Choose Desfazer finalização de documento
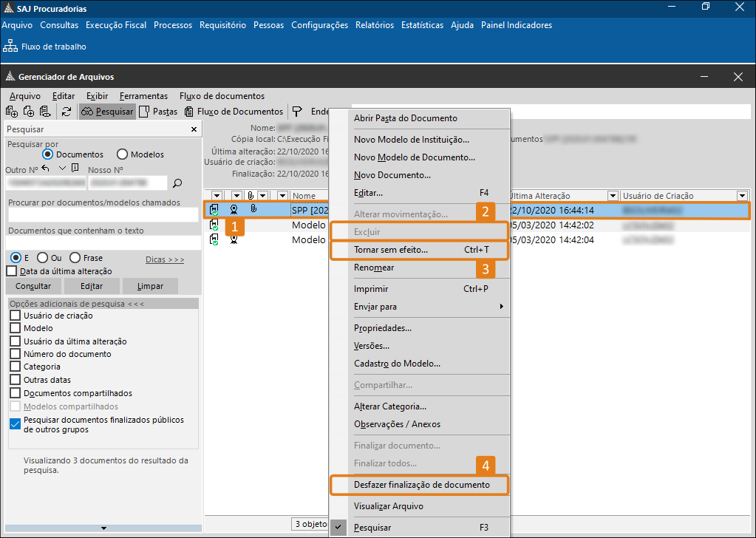 (421, 485)
